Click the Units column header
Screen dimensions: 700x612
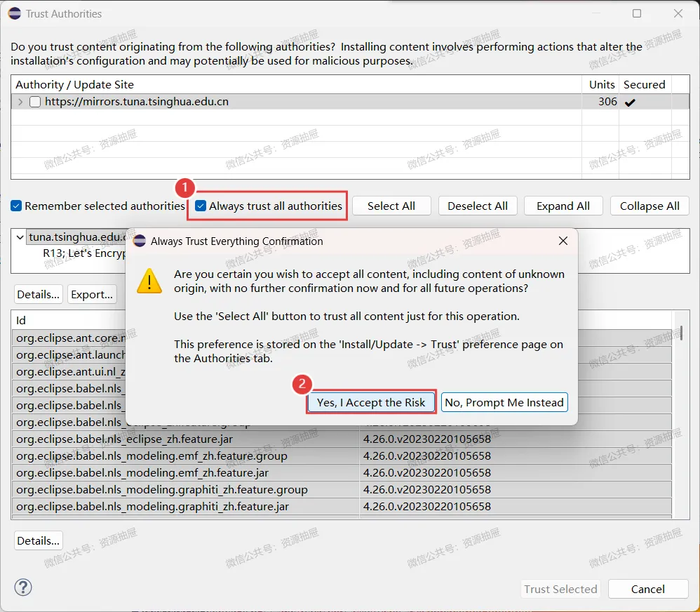point(601,84)
